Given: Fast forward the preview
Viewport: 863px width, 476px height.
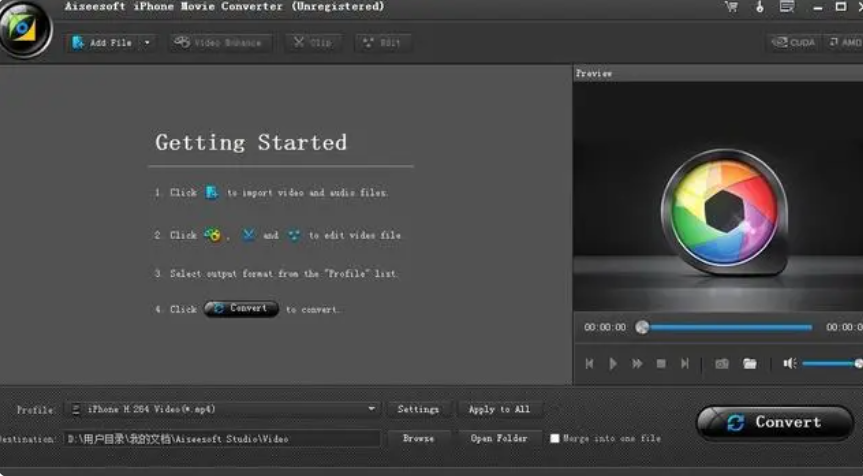Looking at the screenshot, I should (x=637, y=363).
